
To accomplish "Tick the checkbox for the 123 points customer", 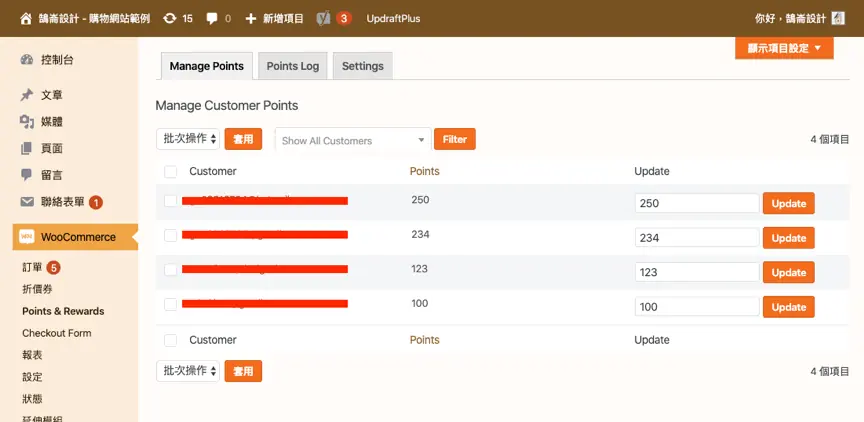I will (x=171, y=270).
